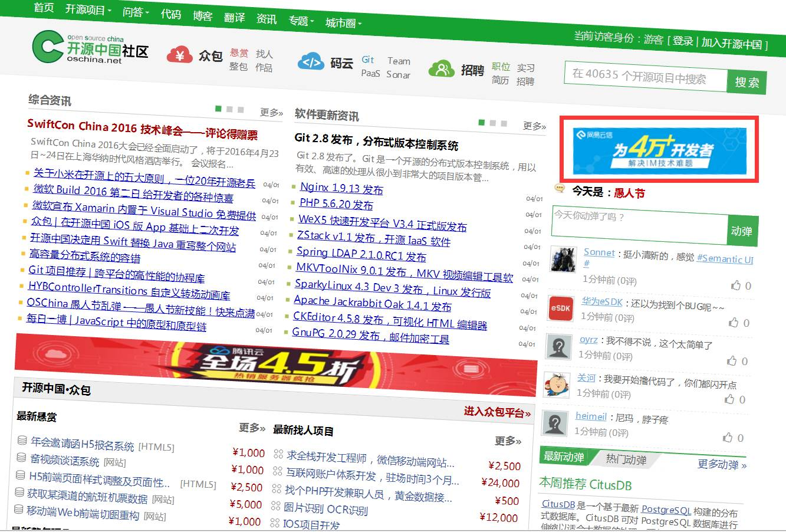The width and height of the screenshot is (786, 532).
Task: Expand the 专题 dropdown menu
Action: (x=301, y=21)
